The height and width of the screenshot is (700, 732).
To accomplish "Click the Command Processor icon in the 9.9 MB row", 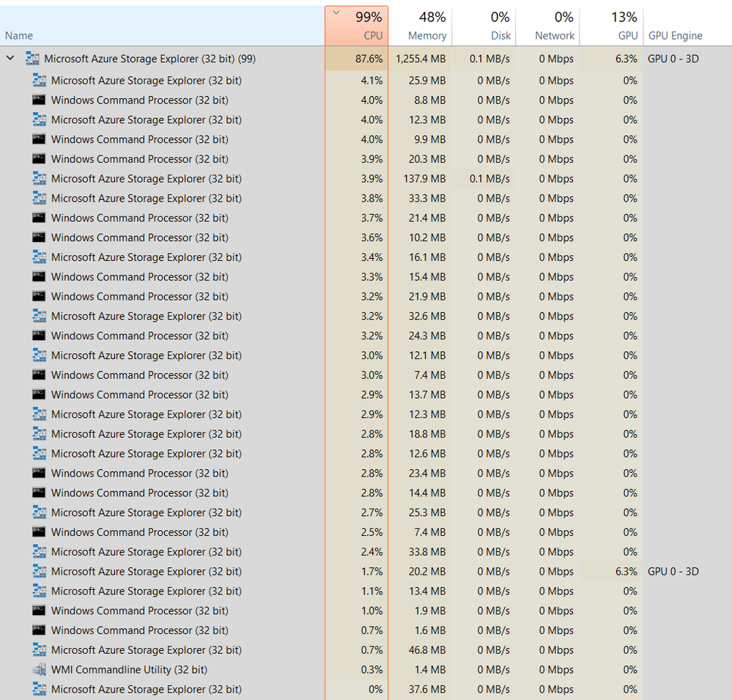I will coord(39,139).
